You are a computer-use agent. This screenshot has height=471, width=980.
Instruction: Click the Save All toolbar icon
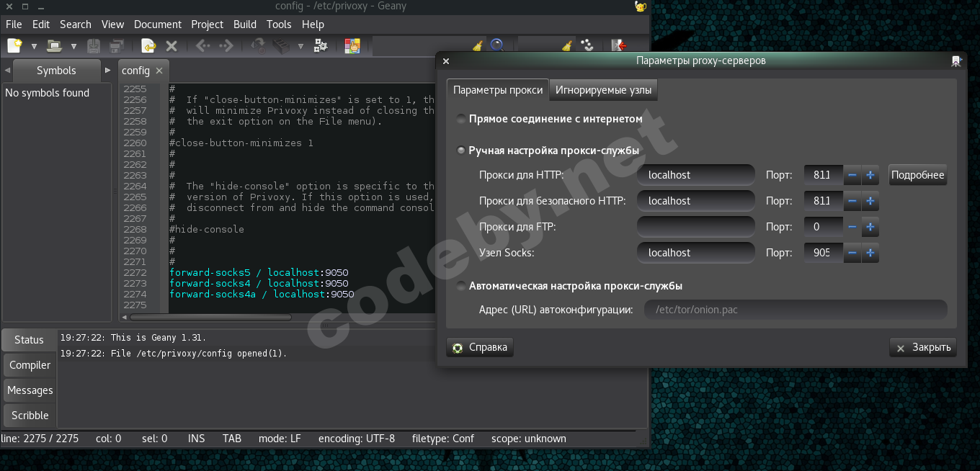pos(116,46)
